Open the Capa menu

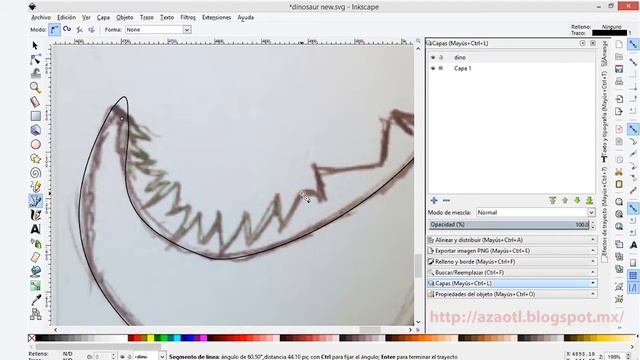pyautogui.click(x=103, y=18)
